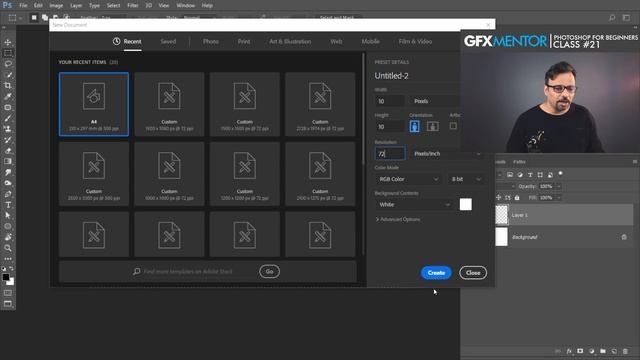Click the Resolution input field
640x360 pixels.
click(390, 153)
